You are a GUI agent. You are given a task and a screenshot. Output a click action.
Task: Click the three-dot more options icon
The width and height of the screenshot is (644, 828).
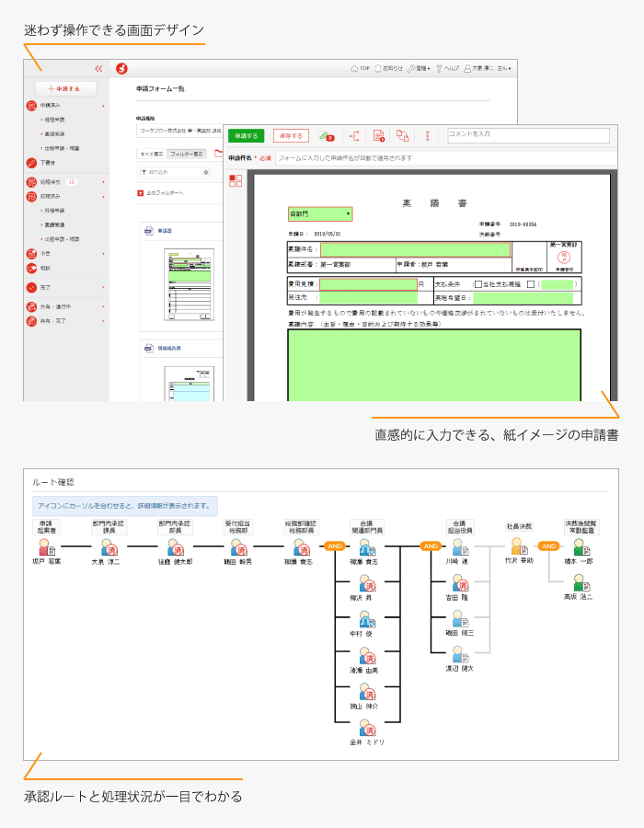pyautogui.click(x=427, y=136)
